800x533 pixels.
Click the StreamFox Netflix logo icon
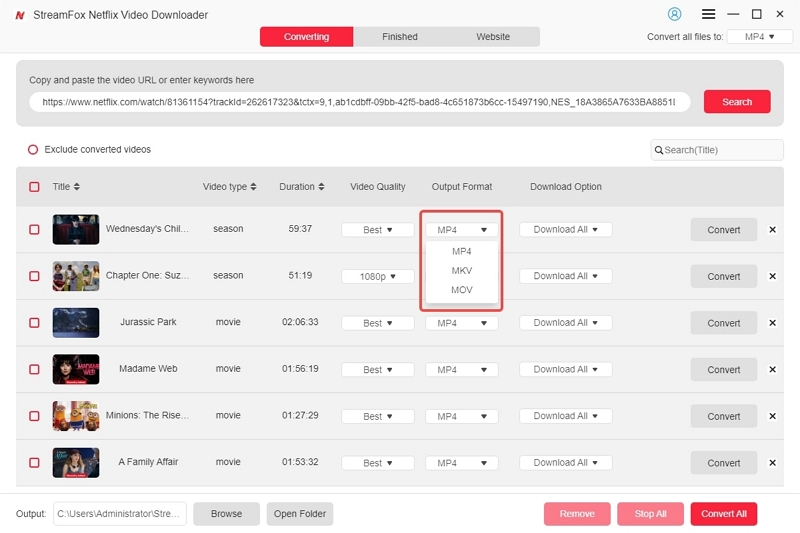tap(20, 15)
